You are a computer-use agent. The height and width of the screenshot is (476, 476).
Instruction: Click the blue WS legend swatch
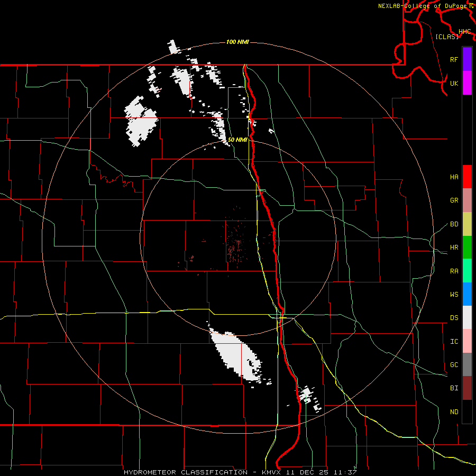[467, 294]
